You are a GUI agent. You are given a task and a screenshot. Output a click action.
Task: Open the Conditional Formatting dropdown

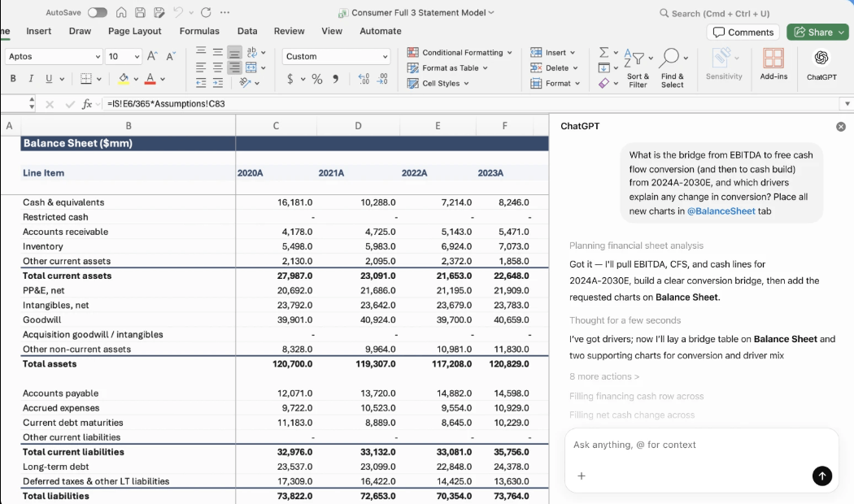(x=460, y=53)
